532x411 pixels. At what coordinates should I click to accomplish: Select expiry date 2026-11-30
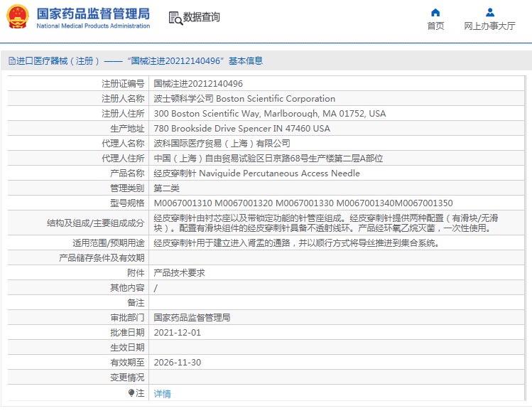(178, 363)
